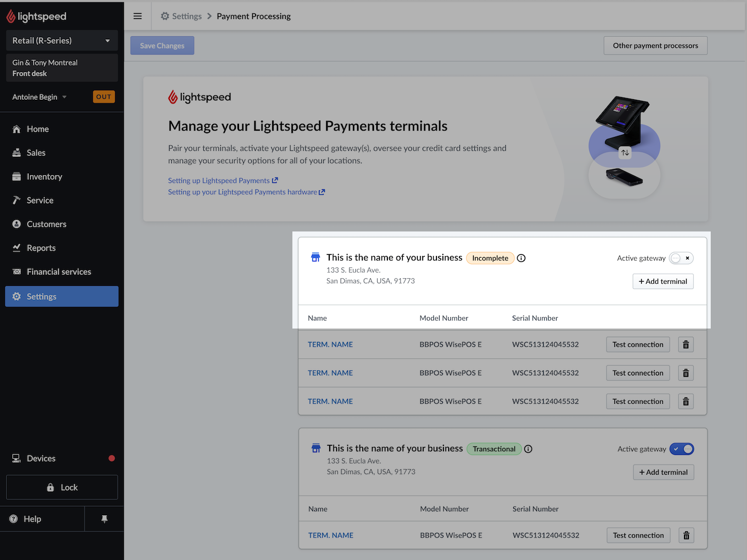747x560 pixels.
Task: Click the info icon next to the Incomplete badge
Action: [521, 258]
